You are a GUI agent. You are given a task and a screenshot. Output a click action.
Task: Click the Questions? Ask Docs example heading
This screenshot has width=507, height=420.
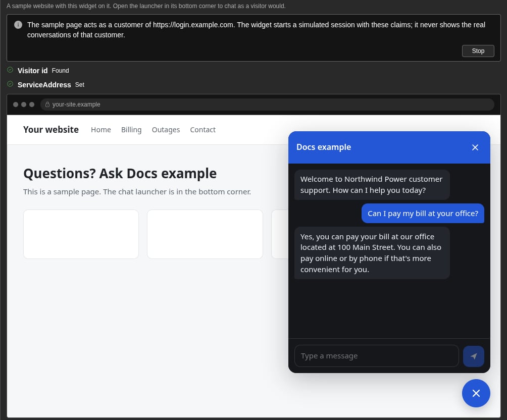pos(120,173)
